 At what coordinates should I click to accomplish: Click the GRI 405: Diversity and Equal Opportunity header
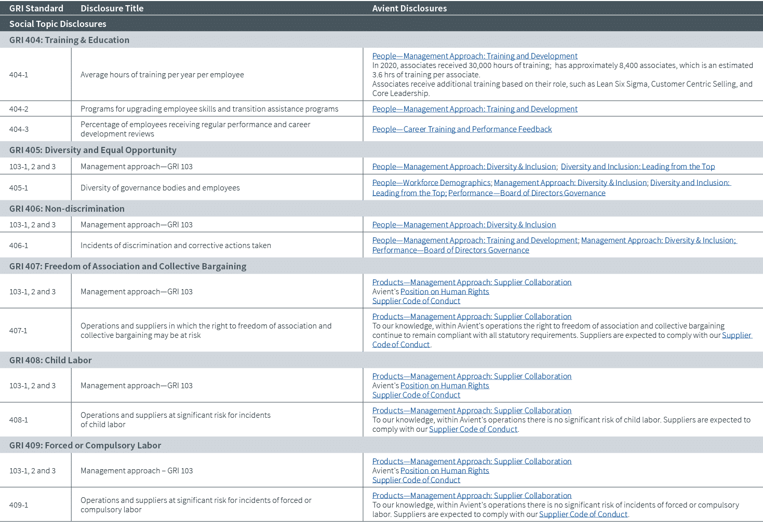point(93,150)
